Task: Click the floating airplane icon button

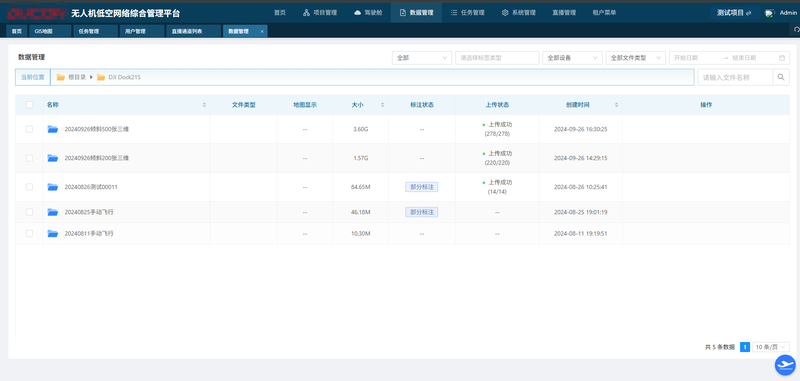Action: 785,365
